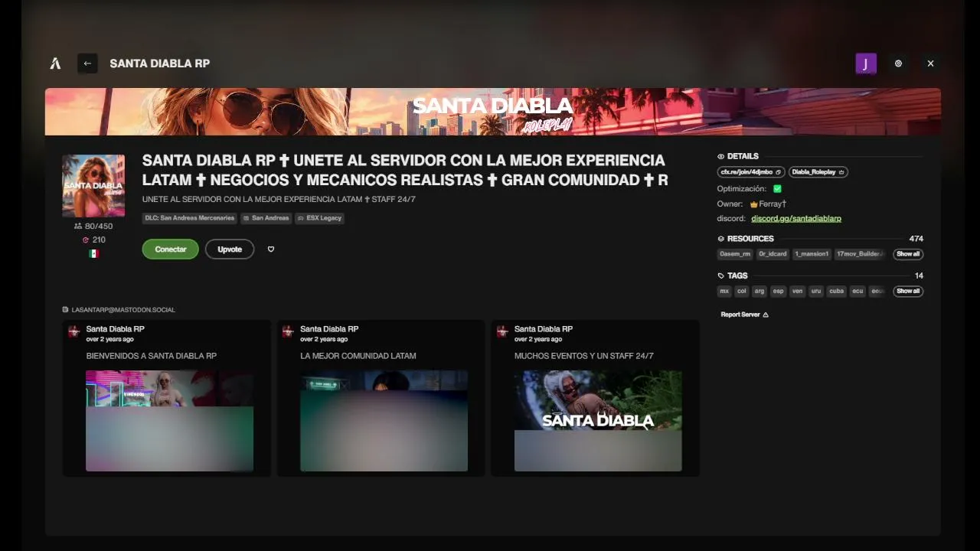The width and height of the screenshot is (980, 551).
Task: Click the server icon thumbnail
Action: point(93,186)
